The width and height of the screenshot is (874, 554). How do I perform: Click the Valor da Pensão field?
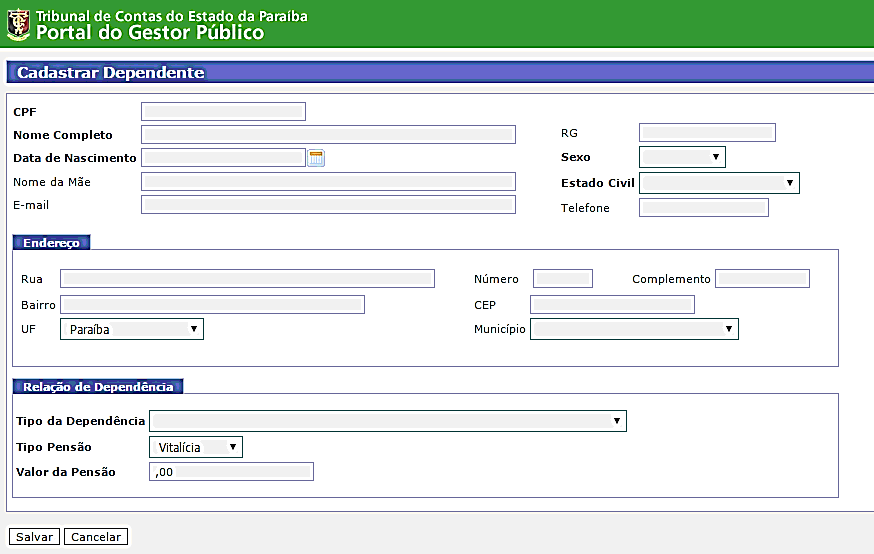point(231,472)
